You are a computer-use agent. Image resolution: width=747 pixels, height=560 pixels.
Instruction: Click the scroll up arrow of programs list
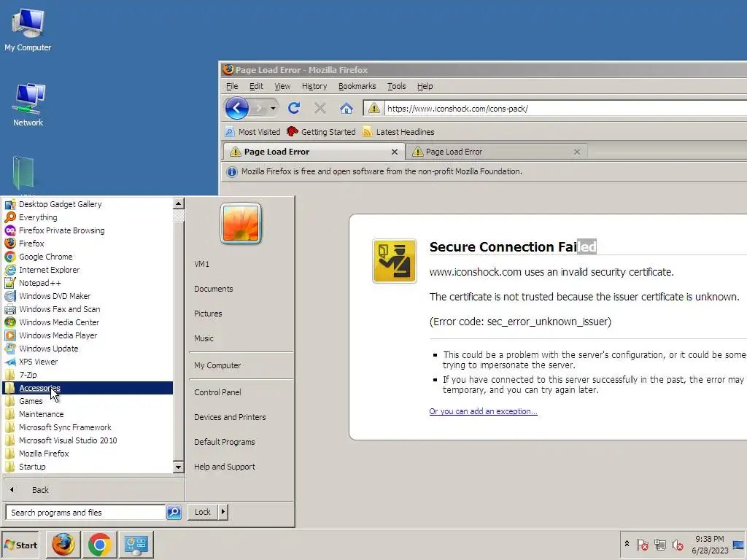tap(178, 204)
